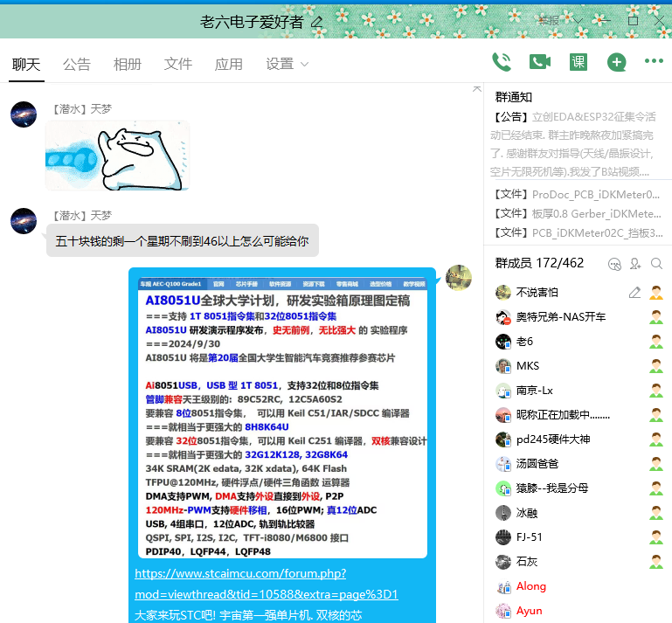Click role icon beside 冰融
Image resolution: width=672 pixels, height=623 pixels.
(656, 512)
